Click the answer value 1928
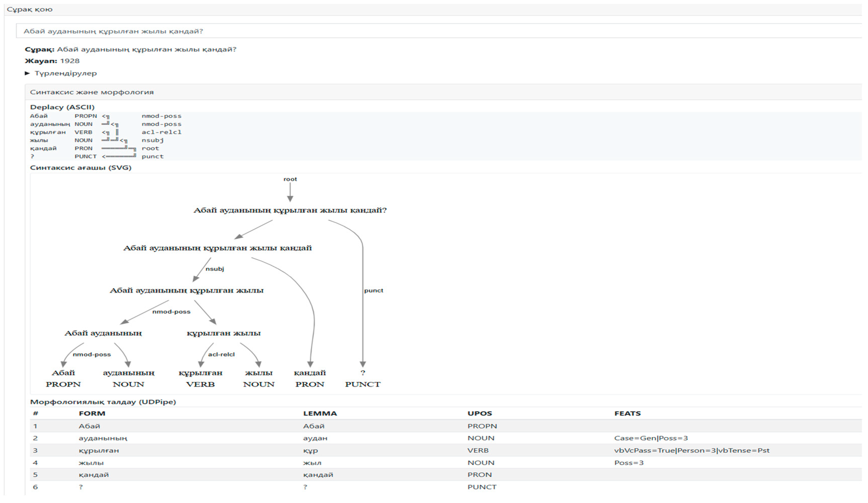Image resolution: width=868 pixels, height=503 pixels. (x=70, y=61)
